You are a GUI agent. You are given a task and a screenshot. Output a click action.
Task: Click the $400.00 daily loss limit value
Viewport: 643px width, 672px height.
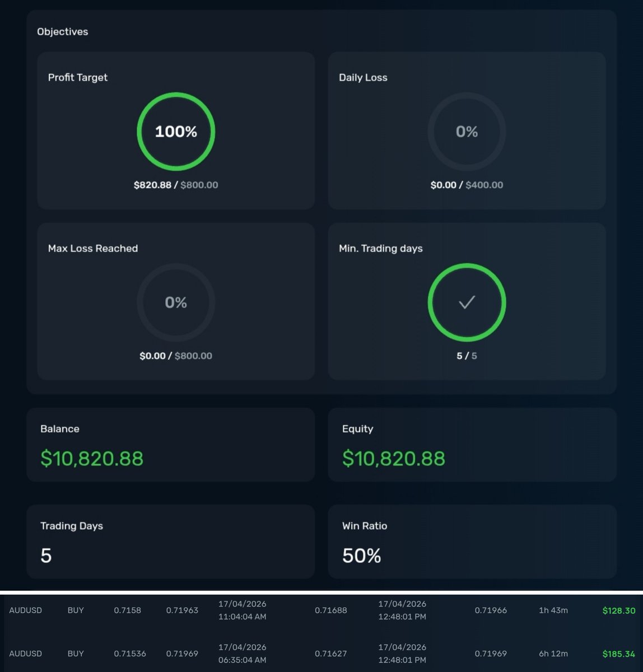(484, 185)
